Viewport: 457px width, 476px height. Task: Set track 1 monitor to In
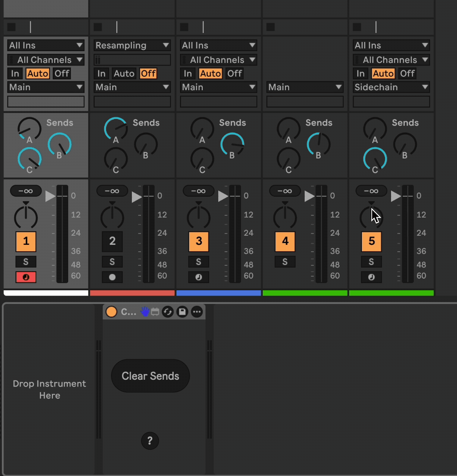pos(15,74)
